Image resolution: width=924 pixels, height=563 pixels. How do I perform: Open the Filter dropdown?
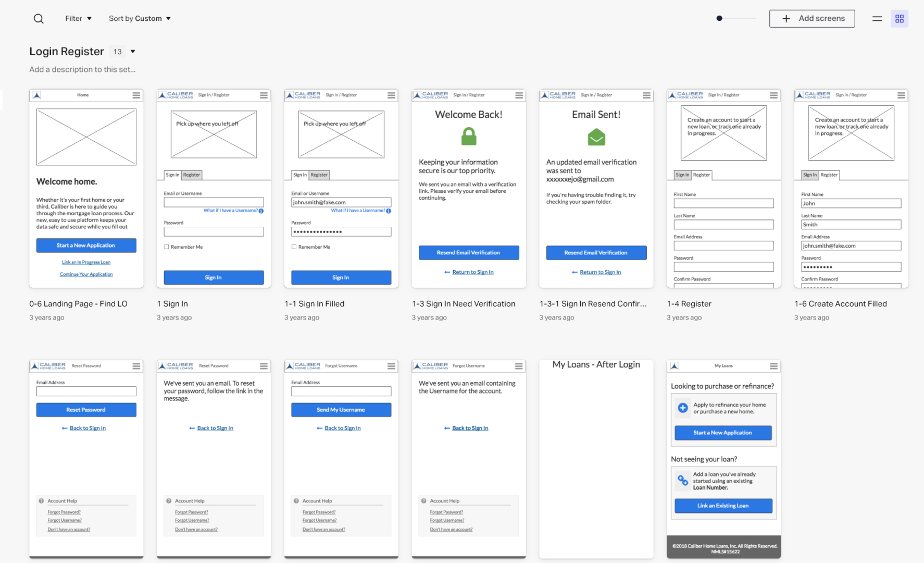78,19
